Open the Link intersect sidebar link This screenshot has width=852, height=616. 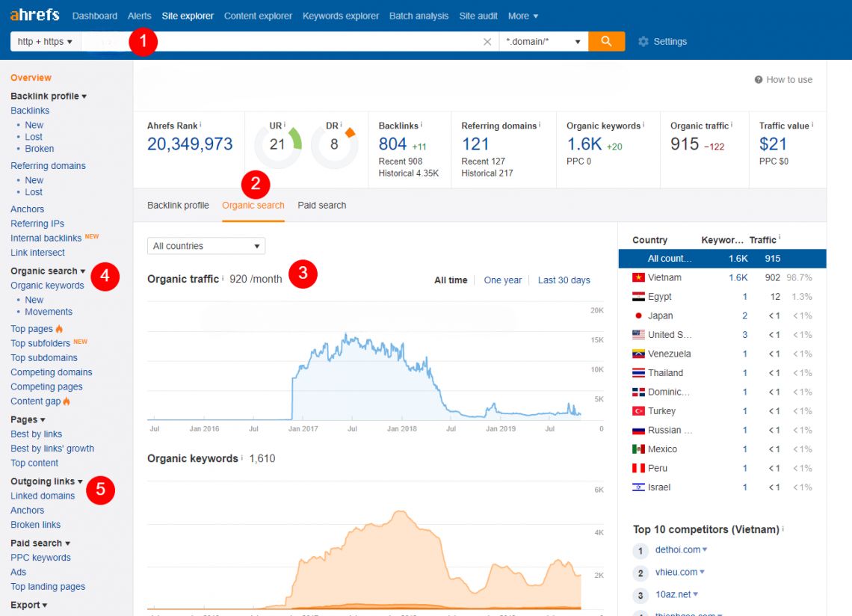(x=37, y=252)
